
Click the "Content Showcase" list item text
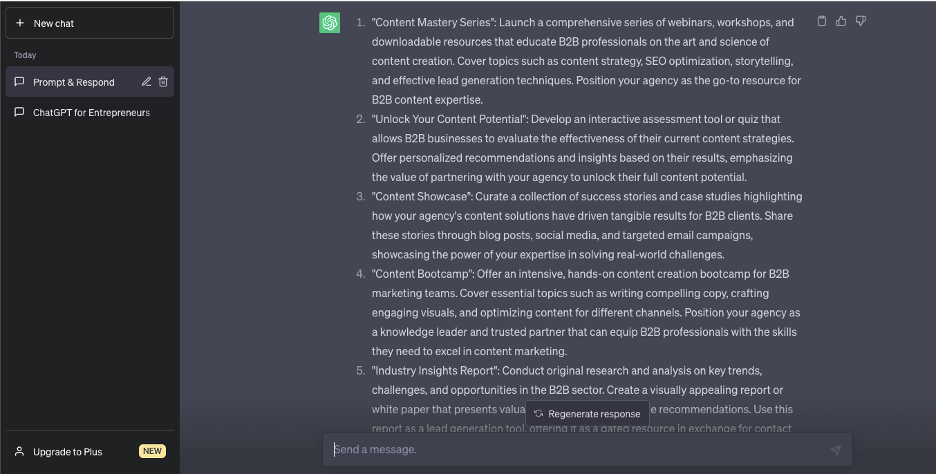coord(587,226)
